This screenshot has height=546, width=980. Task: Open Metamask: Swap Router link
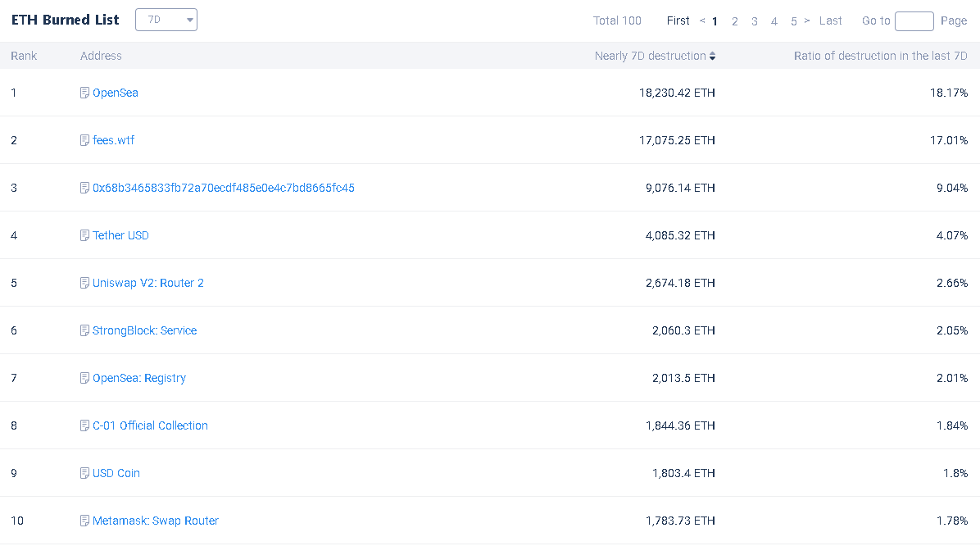click(156, 521)
